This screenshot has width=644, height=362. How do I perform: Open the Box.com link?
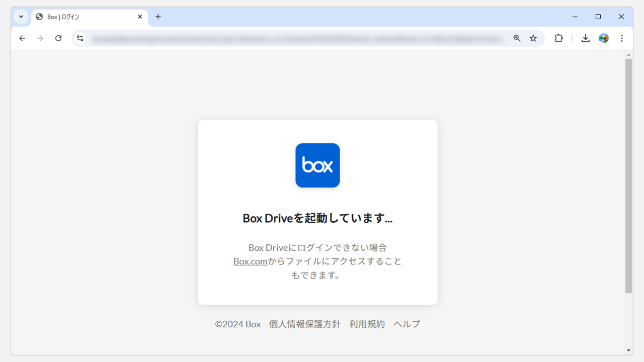pyautogui.click(x=250, y=261)
